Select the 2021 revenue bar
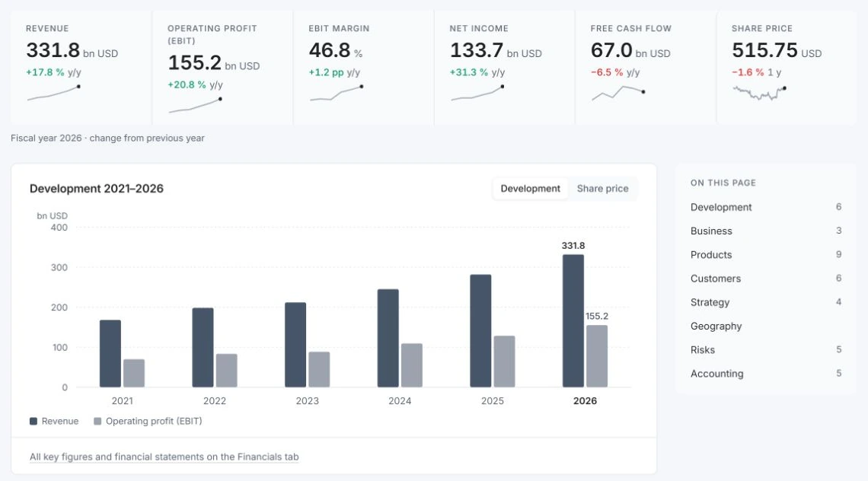 point(110,354)
